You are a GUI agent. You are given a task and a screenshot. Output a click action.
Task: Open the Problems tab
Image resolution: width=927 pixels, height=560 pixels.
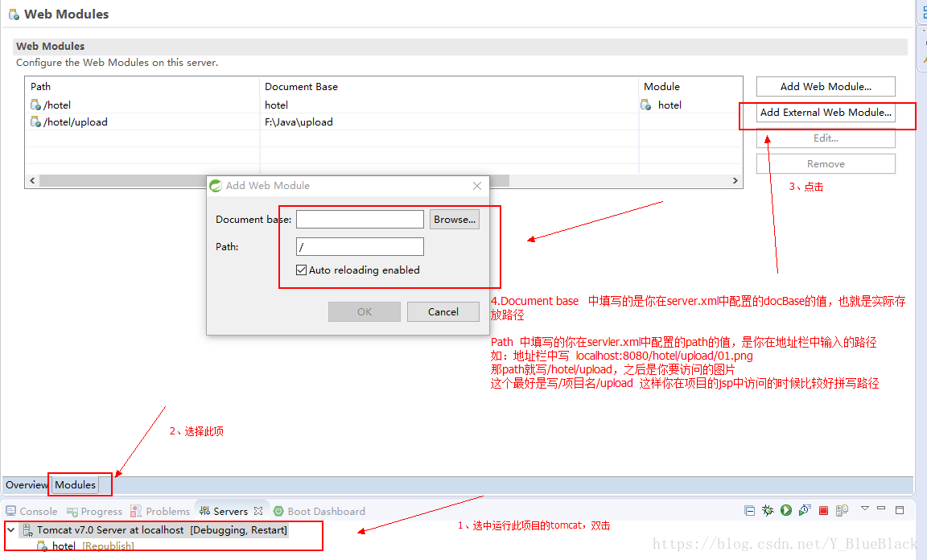click(160, 511)
